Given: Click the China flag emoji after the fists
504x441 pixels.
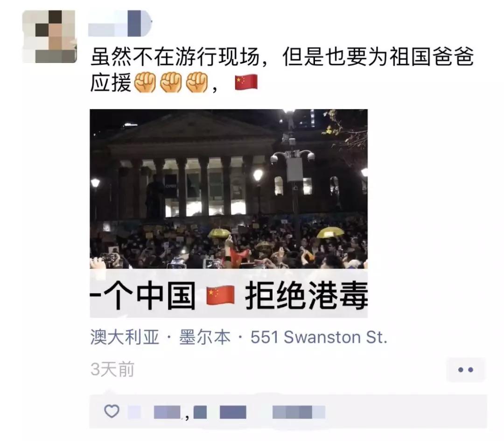Looking at the screenshot, I should [246, 82].
